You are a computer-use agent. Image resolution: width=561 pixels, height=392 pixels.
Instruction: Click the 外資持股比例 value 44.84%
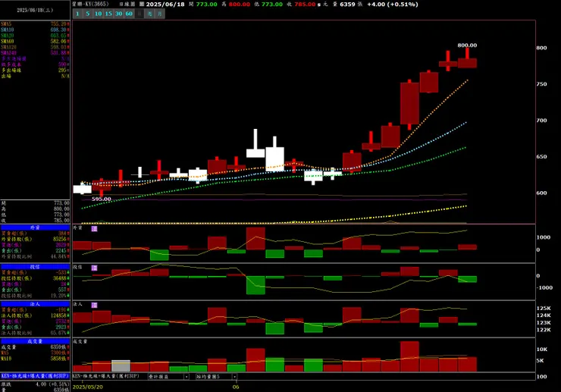pos(60,256)
